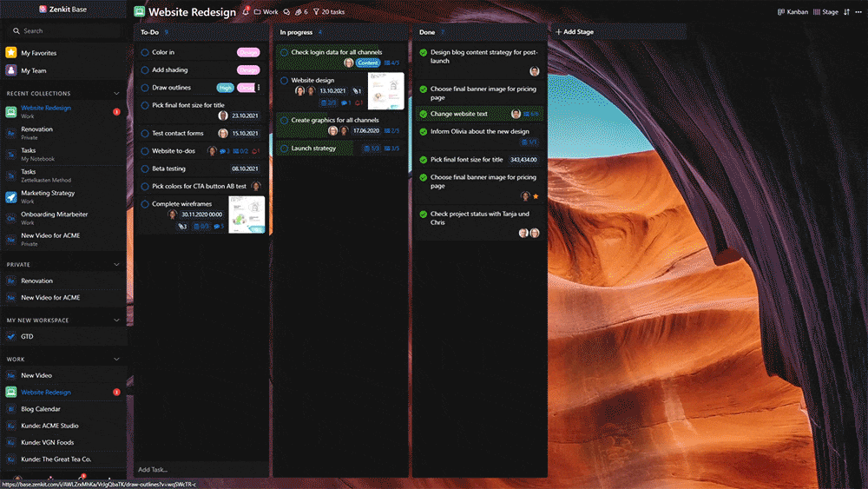868x489 pixels.
Task: Check off the "Beta testing" task
Action: click(x=145, y=169)
